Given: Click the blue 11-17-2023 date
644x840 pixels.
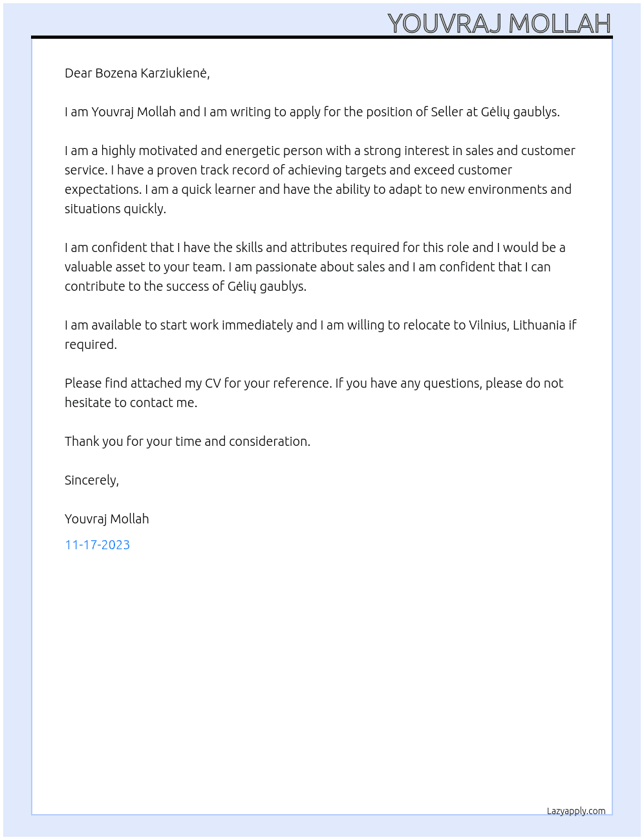Looking at the screenshot, I should click(x=97, y=545).
